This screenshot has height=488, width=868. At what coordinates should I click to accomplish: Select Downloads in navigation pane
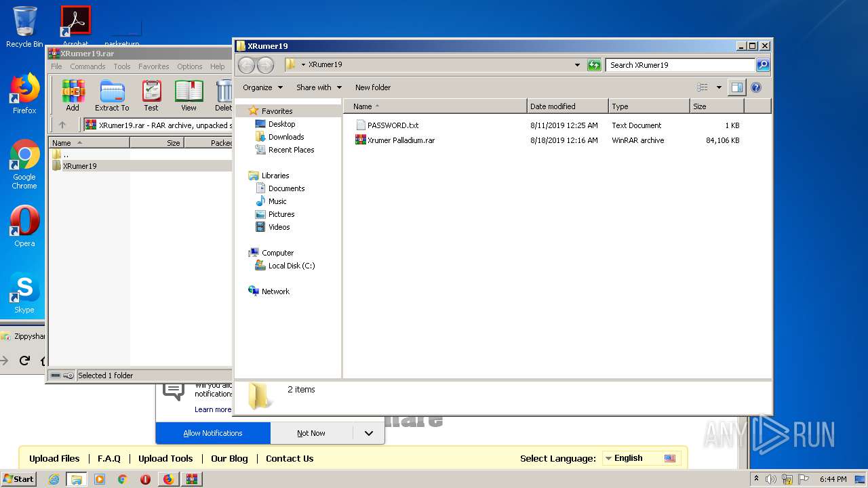[x=286, y=137]
